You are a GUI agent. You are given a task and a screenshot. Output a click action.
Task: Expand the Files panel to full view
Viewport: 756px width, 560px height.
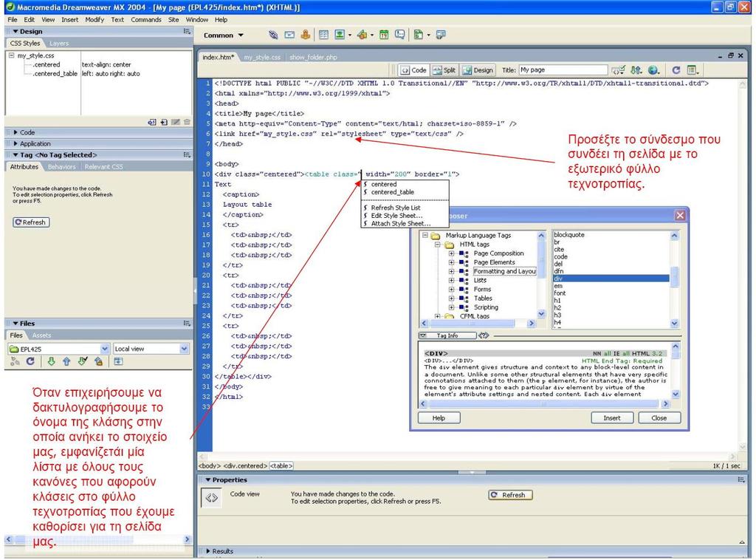pyautogui.click(x=118, y=361)
